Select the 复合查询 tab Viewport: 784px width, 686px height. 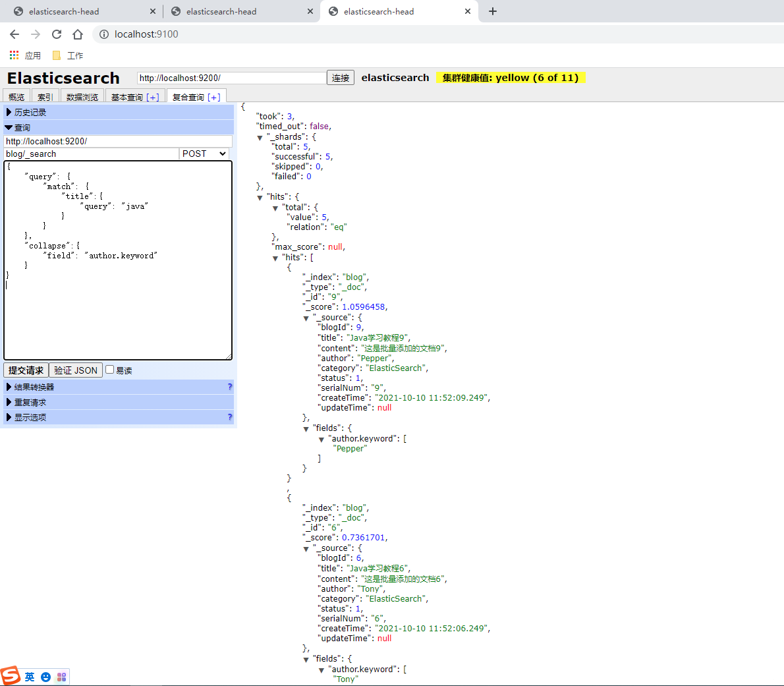click(x=188, y=97)
